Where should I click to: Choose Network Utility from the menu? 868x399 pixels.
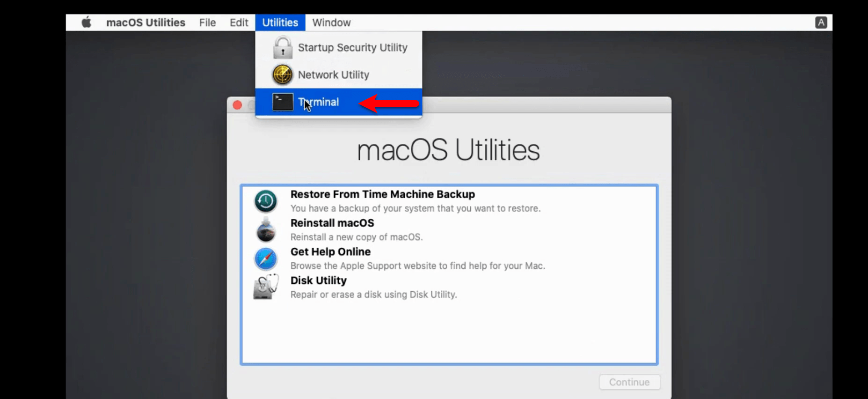coord(338,74)
